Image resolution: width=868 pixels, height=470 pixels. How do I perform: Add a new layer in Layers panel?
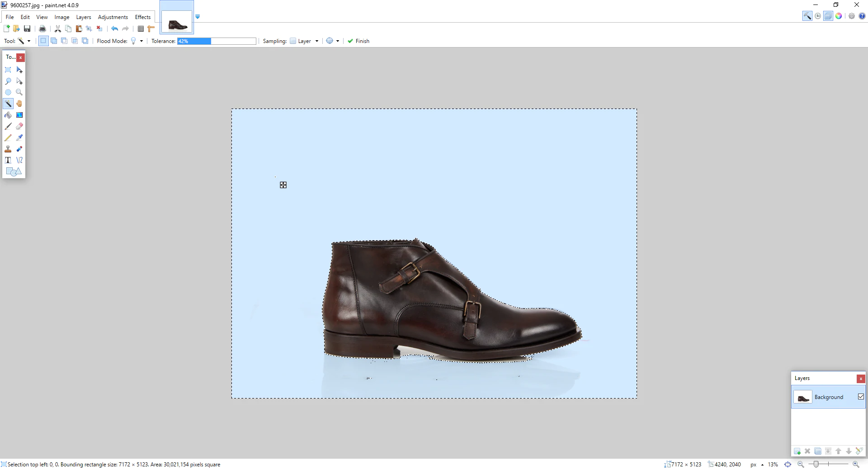(x=797, y=451)
